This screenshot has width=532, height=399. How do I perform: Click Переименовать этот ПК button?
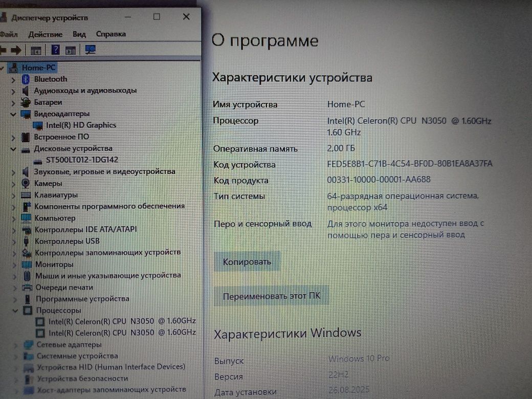pos(272,296)
